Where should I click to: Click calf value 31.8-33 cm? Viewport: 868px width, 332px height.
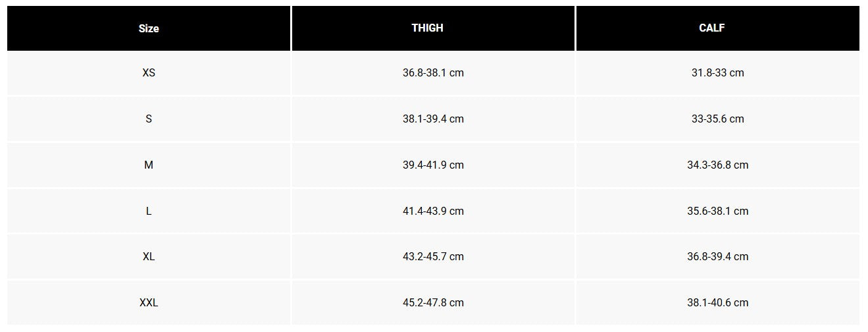pos(717,72)
